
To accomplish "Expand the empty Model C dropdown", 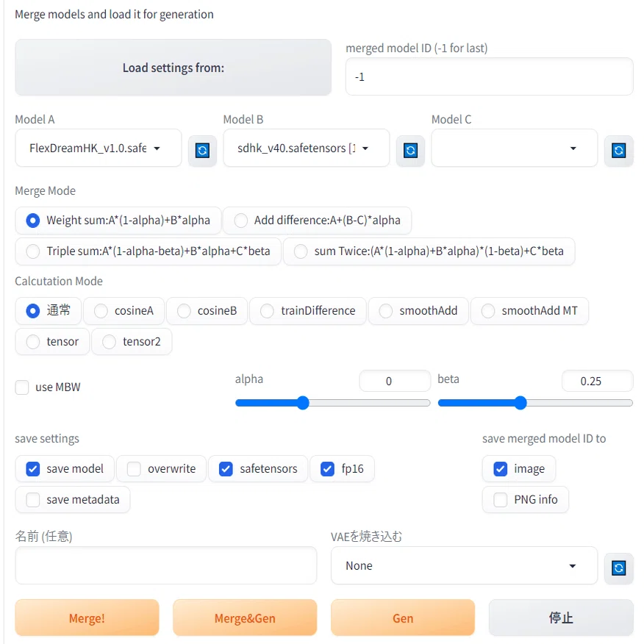I will (x=514, y=149).
